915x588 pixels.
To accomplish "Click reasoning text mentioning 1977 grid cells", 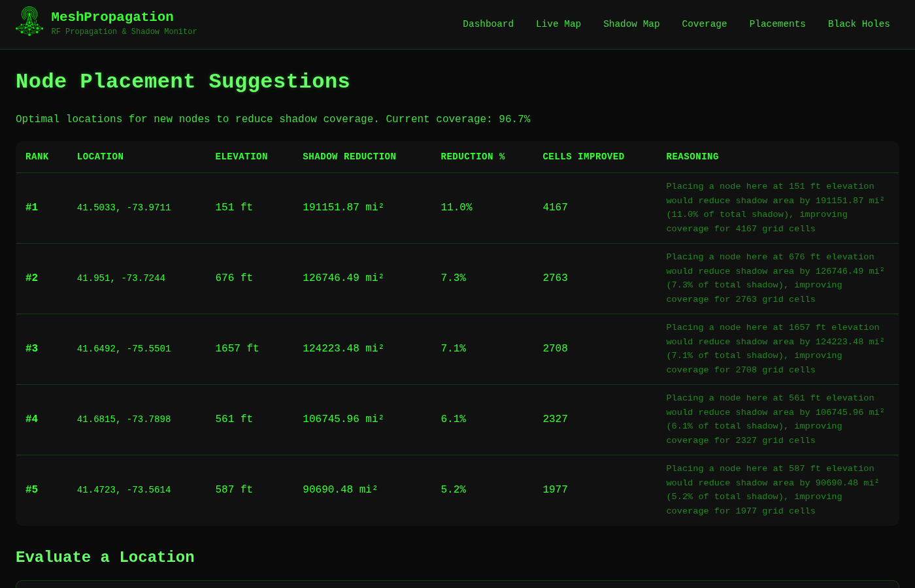I will (773, 490).
